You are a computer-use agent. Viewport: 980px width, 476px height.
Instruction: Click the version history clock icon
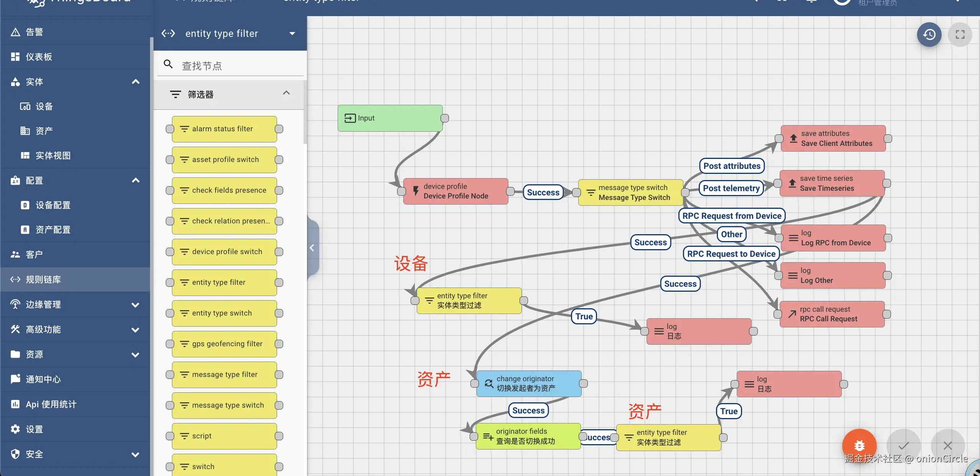(929, 35)
